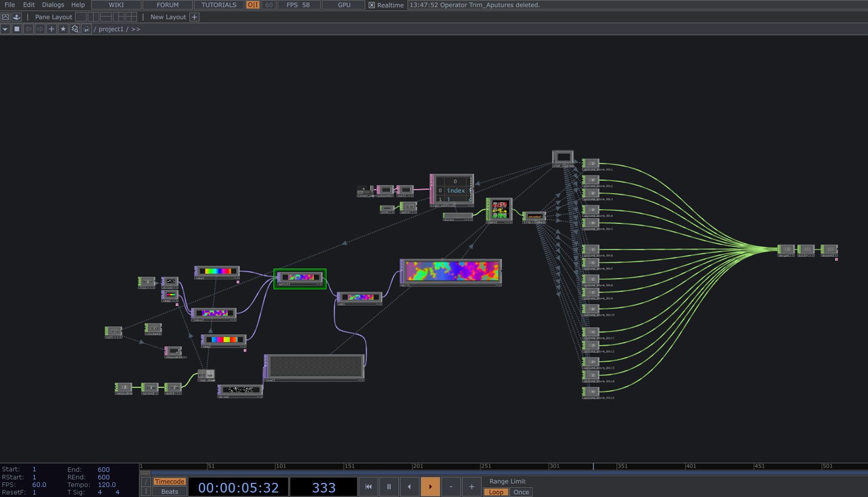Enable Loop range limit
This screenshot has width=868, height=497.
496,492
